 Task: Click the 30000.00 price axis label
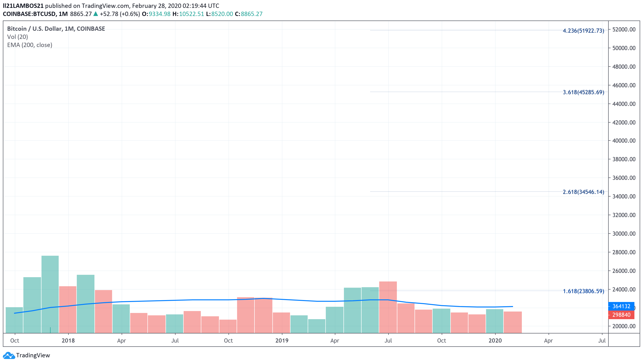pyautogui.click(x=624, y=234)
